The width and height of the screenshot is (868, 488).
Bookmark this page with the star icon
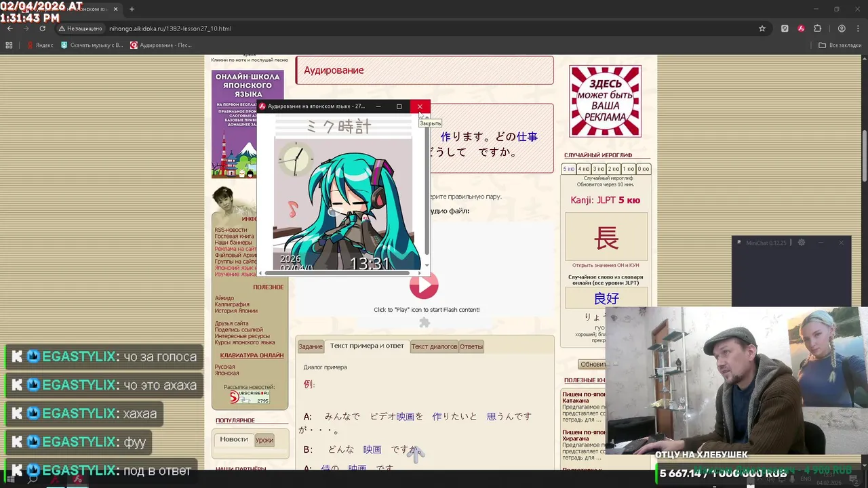[762, 28]
